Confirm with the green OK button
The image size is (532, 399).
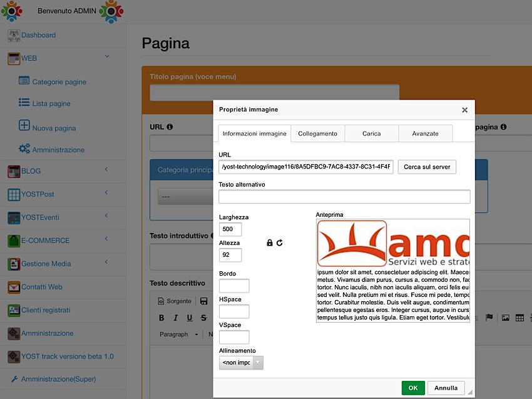click(413, 388)
